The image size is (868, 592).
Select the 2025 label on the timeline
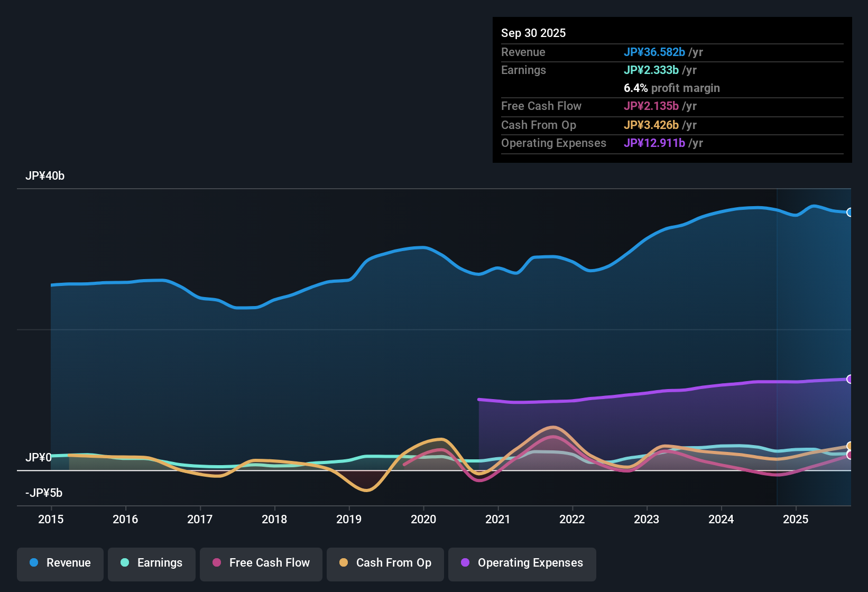[796, 520]
